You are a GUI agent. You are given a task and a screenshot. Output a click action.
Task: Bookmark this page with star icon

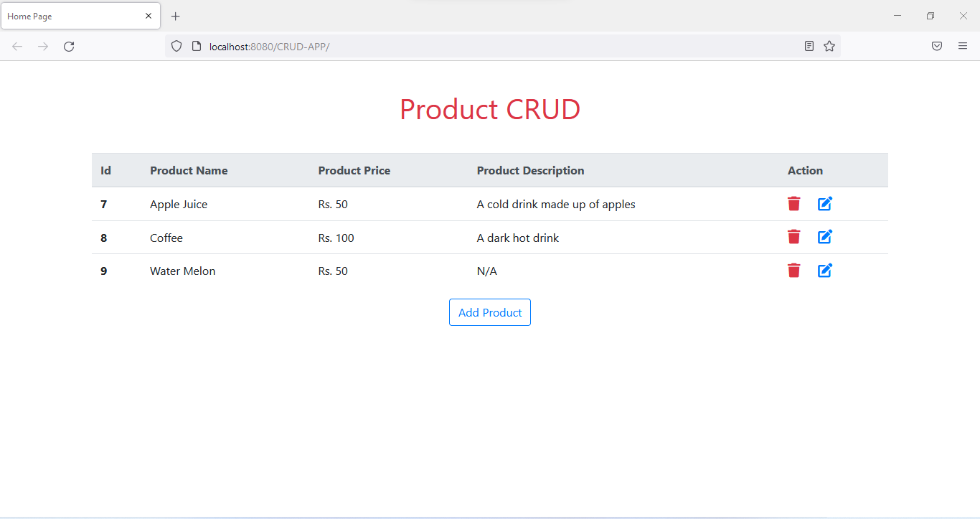coord(829,47)
